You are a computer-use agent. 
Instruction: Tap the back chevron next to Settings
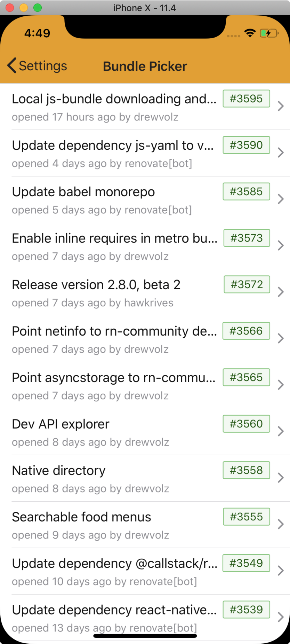click(12, 66)
